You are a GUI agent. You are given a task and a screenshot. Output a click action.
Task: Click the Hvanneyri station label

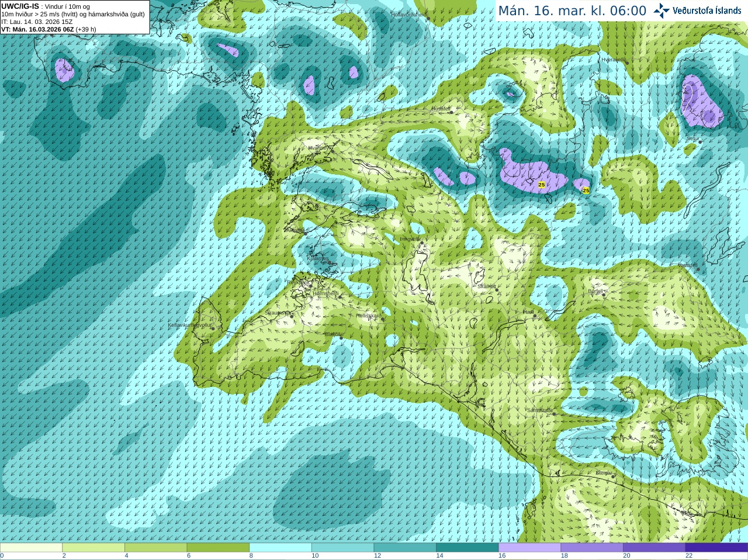coord(320,148)
